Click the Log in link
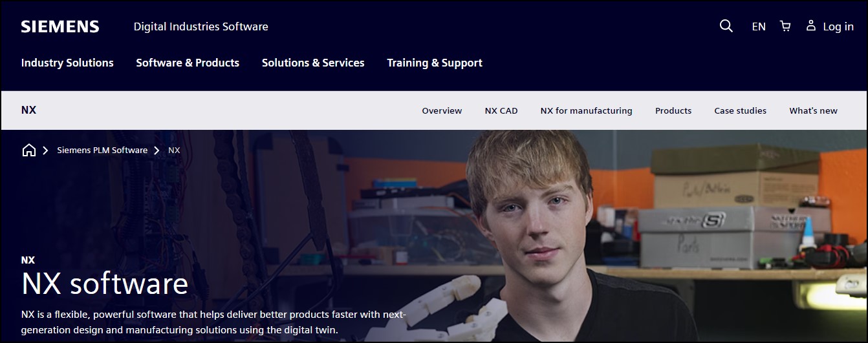 838,26
